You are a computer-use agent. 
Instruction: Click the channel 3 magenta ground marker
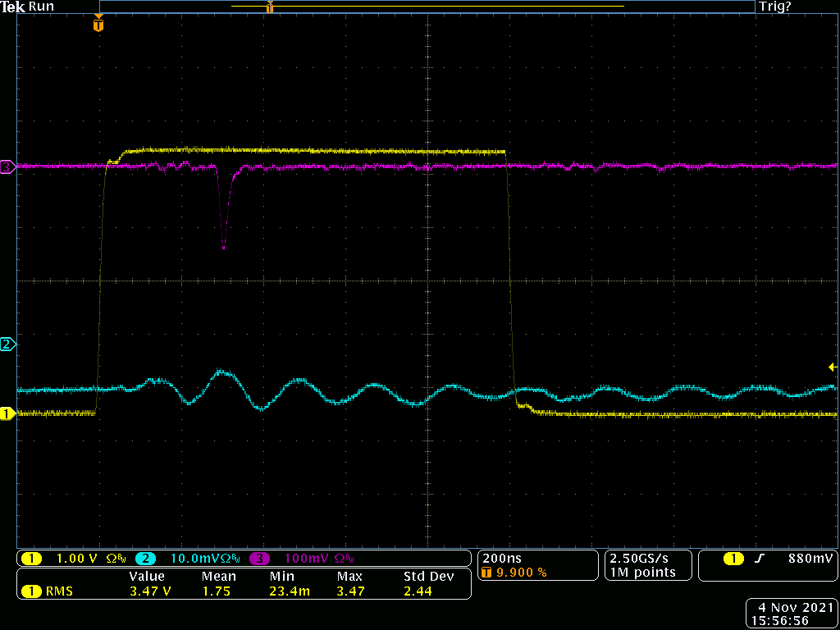pyautogui.click(x=7, y=167)
